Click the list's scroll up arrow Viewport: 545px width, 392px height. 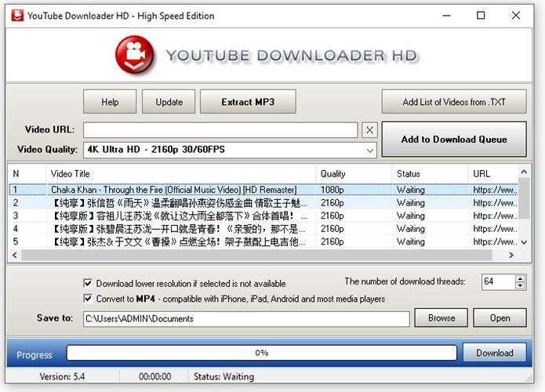click(524, 172)
